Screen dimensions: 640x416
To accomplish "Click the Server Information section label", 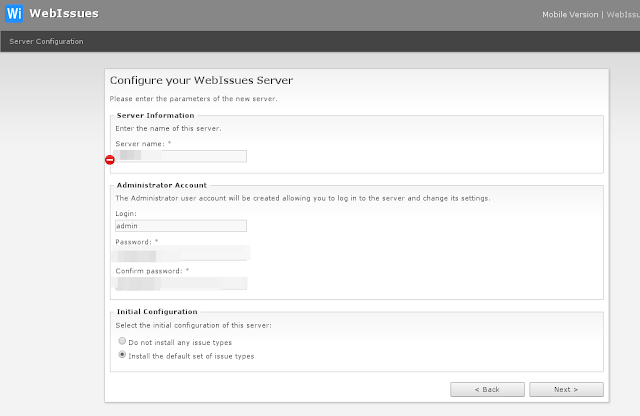I will click(x=156, y=116).
